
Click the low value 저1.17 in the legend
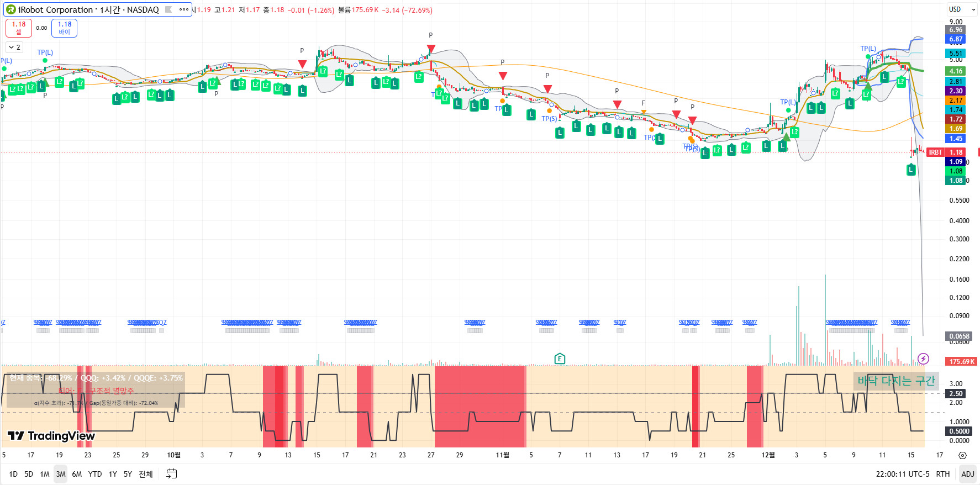(249, 10)
